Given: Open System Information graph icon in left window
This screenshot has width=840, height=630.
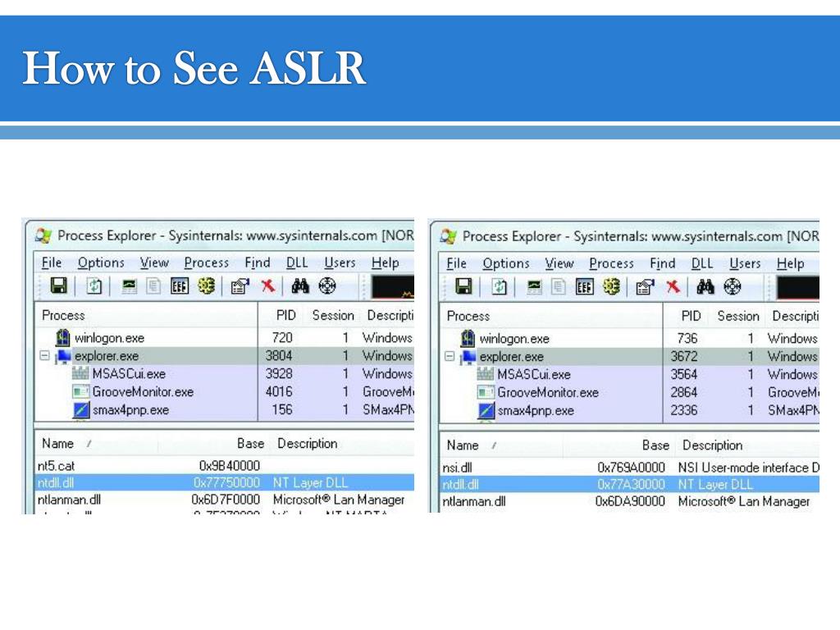Looking at the screenshot, I should click(129, 286).
